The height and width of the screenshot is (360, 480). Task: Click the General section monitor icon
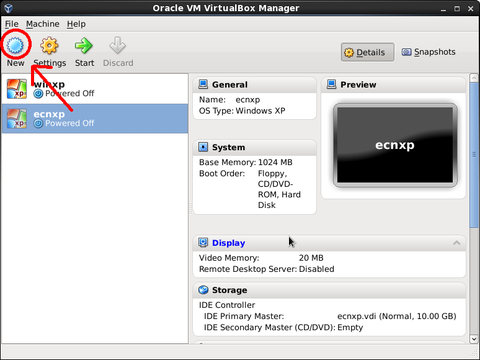203,84
